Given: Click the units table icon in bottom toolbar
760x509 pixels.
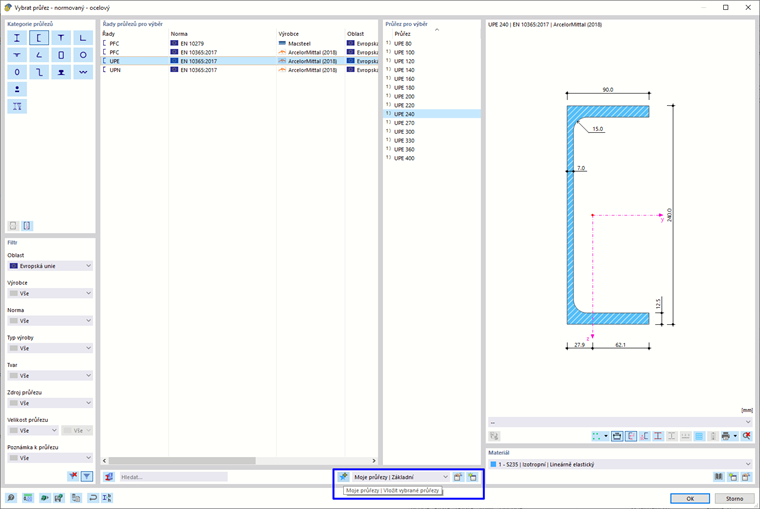Looking at the screenshot, I should 28,498.
